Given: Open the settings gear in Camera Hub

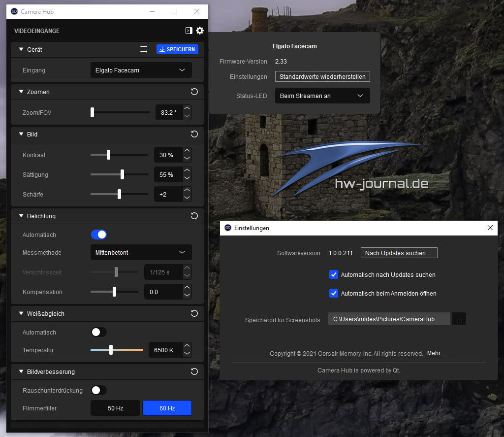Looking at the screenshot, I should (200, 31).
